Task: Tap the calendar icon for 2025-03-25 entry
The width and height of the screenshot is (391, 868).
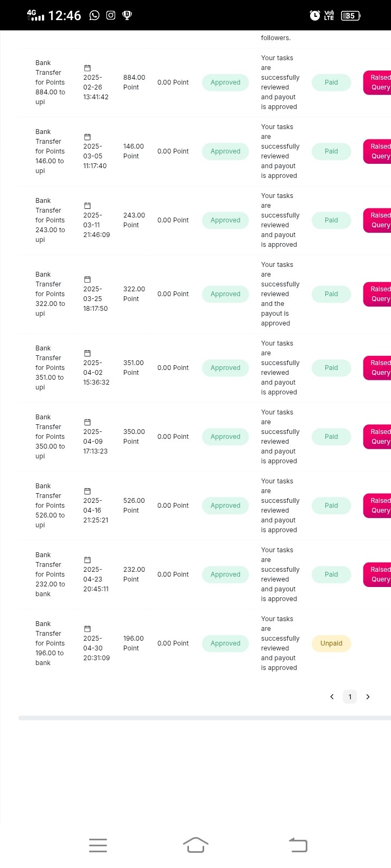Action: pyautogui.click(x=87, y=279)
